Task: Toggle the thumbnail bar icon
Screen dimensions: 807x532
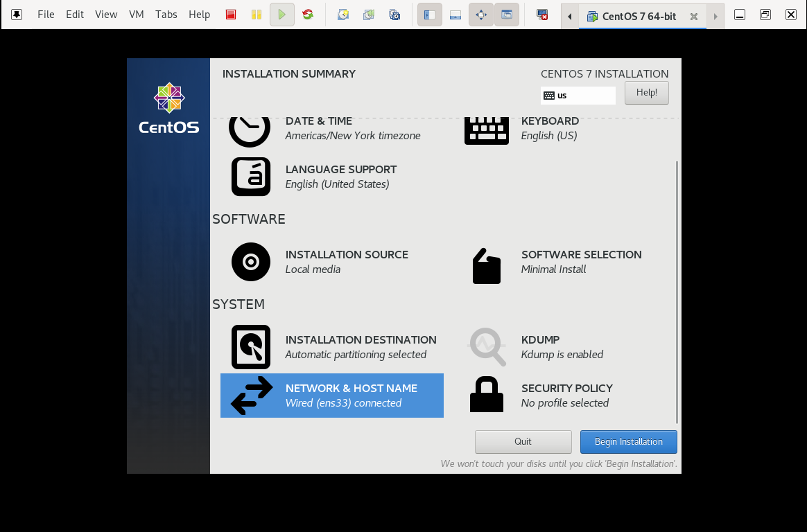Action: pos(455,15)
